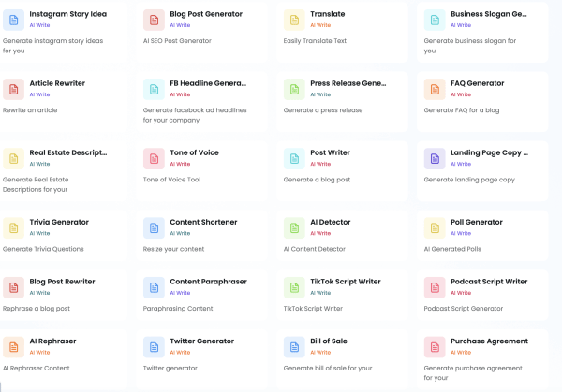Open the Article Rewriter tool title

57,83
